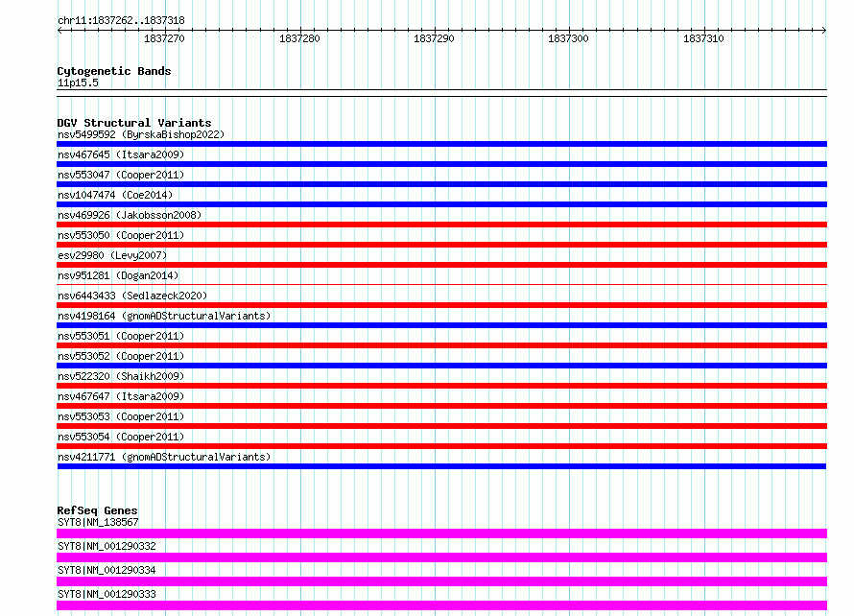Select the blue bar under nsv4211771
Screen dimensions: 854x616
tap(441, 466)
